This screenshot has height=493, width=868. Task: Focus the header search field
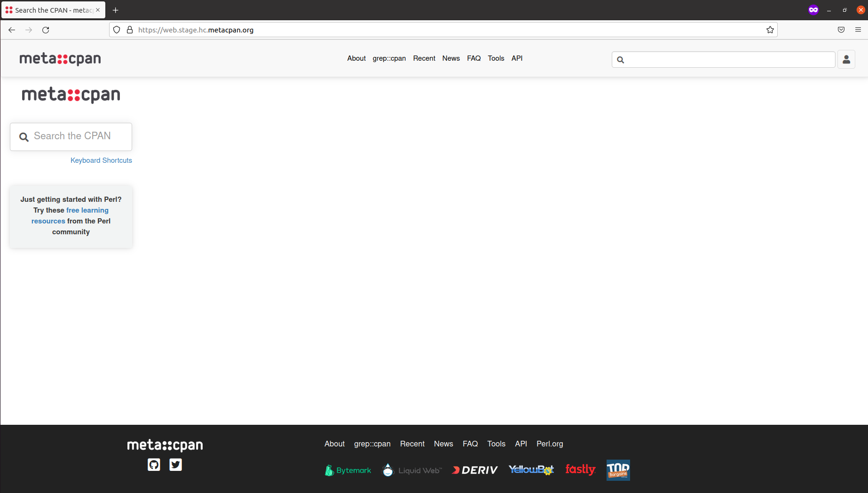tap(724, 60)
